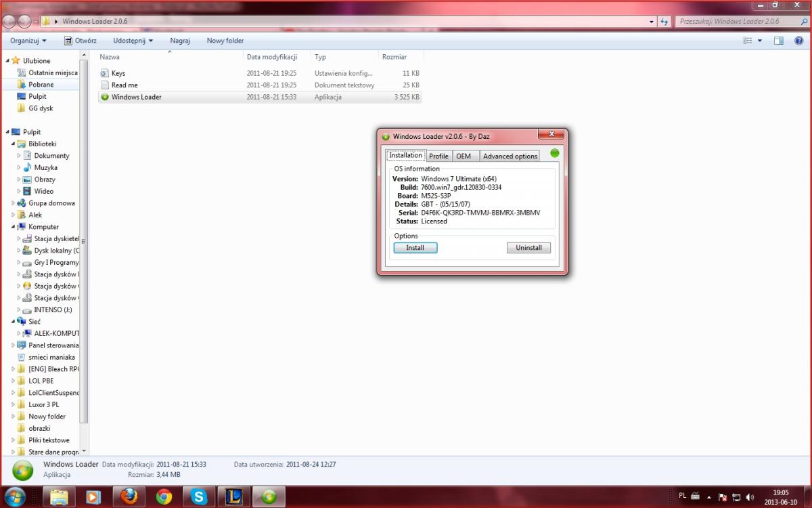The height and width of the screenshot is (508, 812).
Task: Select the Read me document icon
Action: click(104, 85)
